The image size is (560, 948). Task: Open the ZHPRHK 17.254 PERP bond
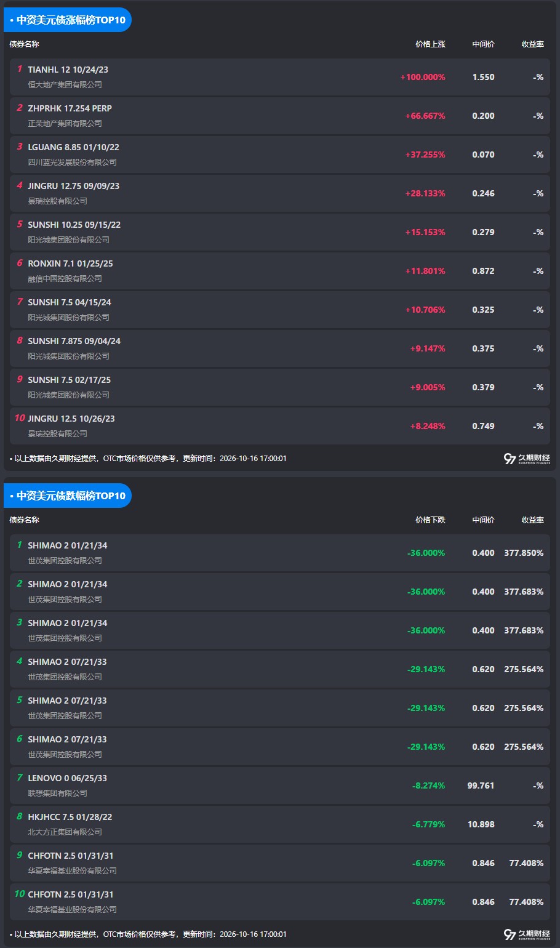click(280, 116)
